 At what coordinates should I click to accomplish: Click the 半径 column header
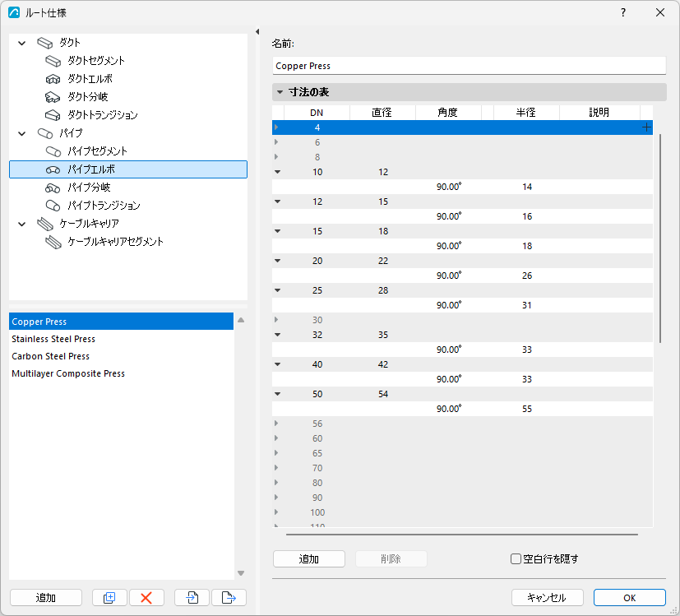pyautogui.click(x=526, y=113)
